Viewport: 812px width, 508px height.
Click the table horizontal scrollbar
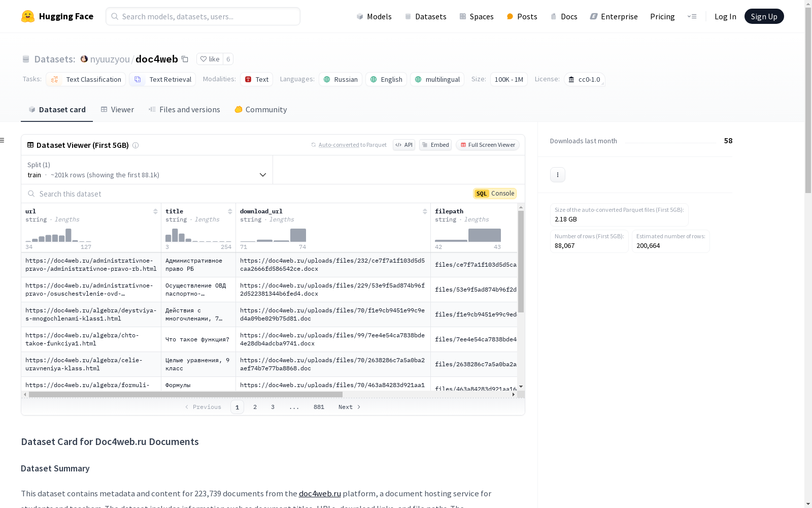point(186,394)
